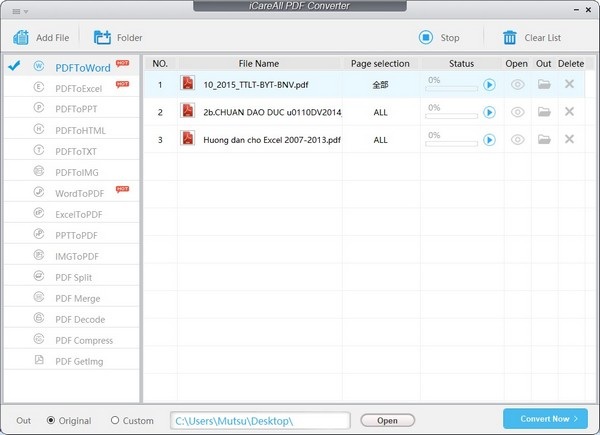
Task: Click the PDF GetImg icon
Action: click(39, 360)
